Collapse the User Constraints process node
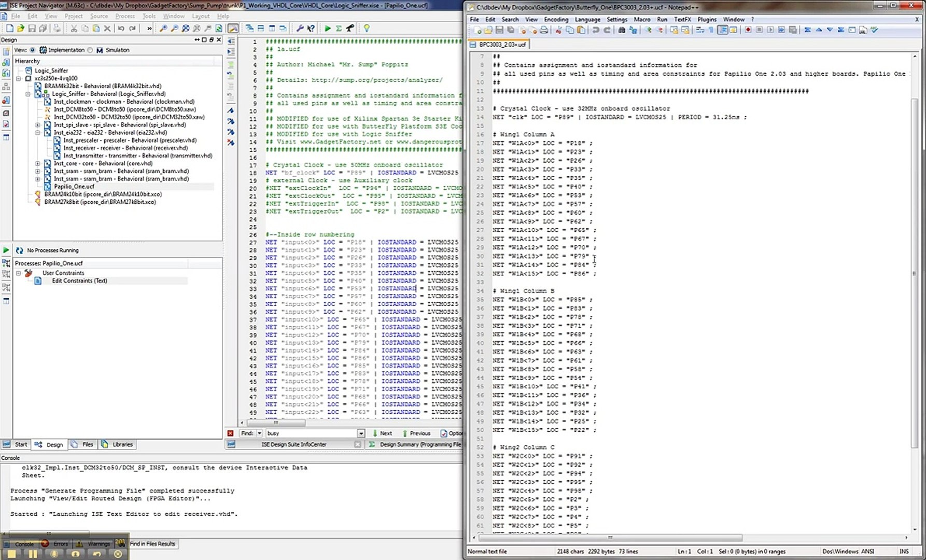The height and width of the screenshot is (560, 926). pyautogui.click(x=18, y=273)
